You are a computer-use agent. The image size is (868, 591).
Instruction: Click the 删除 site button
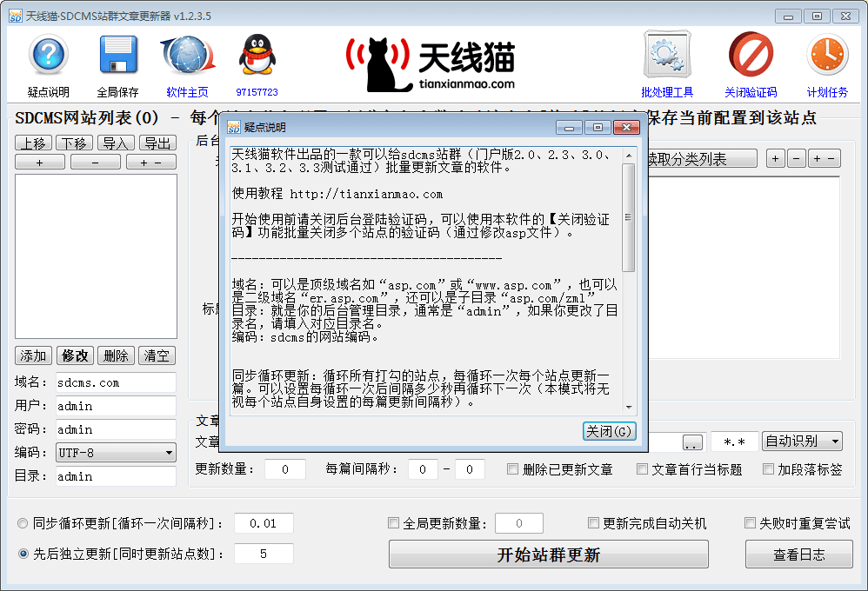pyautogui.click(x=116, y=355)
